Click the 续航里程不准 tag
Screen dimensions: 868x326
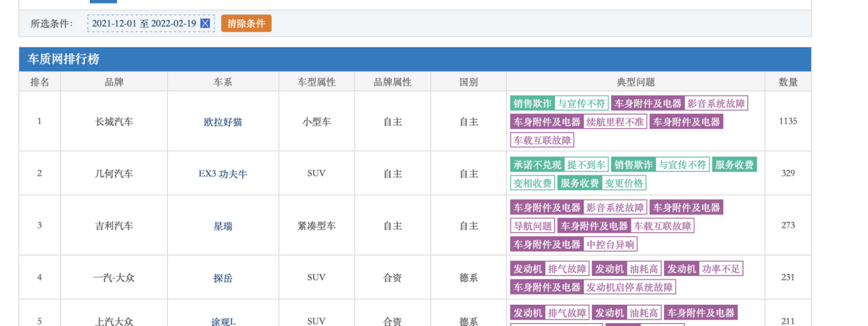tap(615, 121)
